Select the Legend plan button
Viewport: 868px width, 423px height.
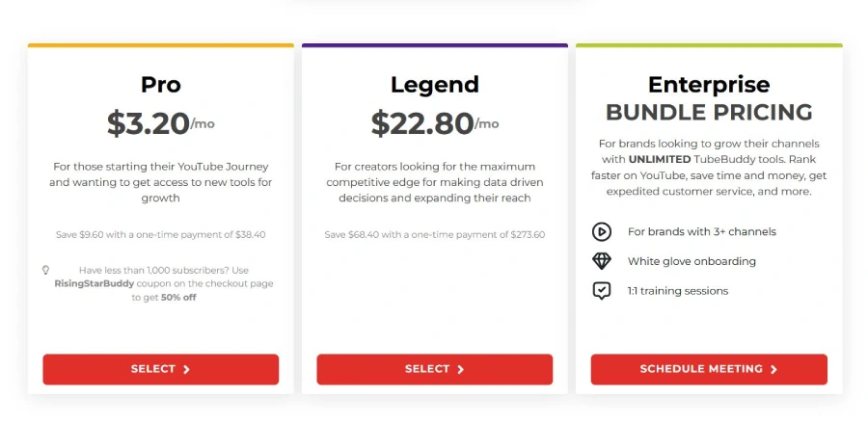click(x=435, y=369)
